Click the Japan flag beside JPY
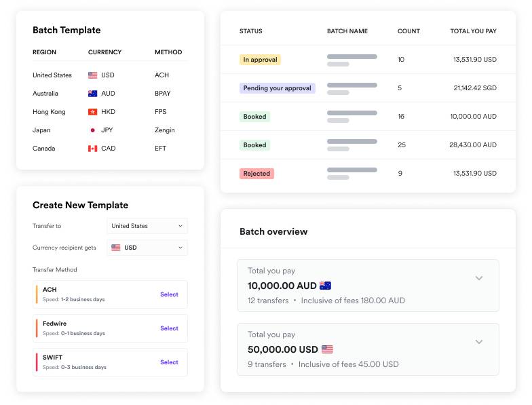This screenshot has width=532, height=405. pyautogui.click(x=92, y=130)
